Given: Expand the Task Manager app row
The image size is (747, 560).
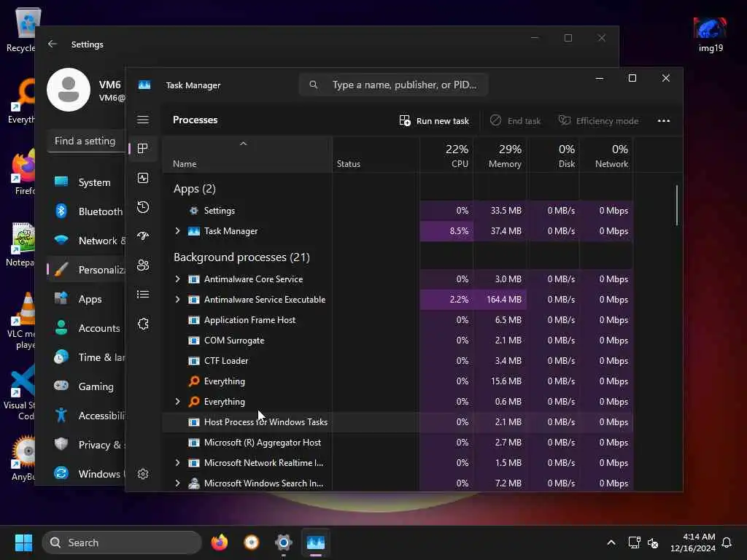Looking at the screenshot, I should 178,231.
